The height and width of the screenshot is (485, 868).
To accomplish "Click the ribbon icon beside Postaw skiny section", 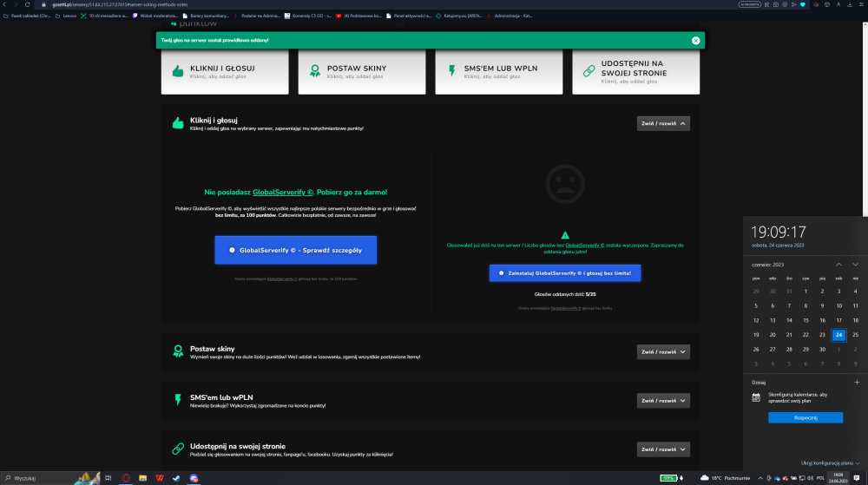I will (178, 351).
